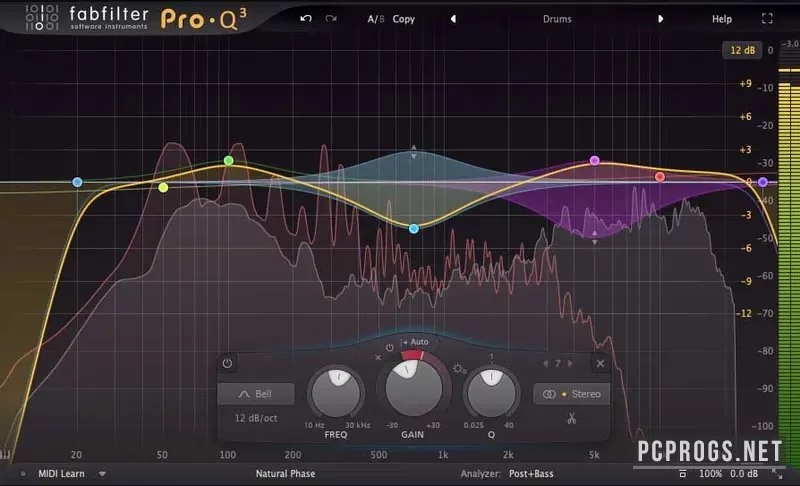Click the small MIDI indicator dot by MIDI Learn

(23, 474)
